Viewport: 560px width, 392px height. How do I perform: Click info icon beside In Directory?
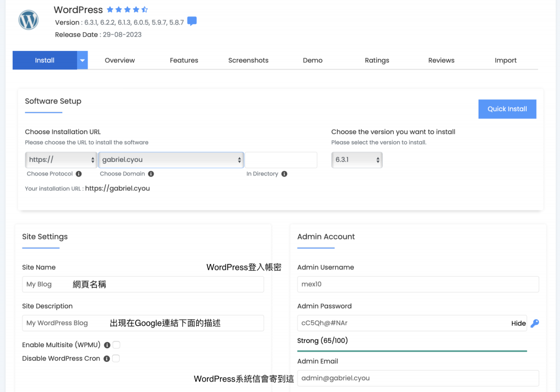(284, 174)
